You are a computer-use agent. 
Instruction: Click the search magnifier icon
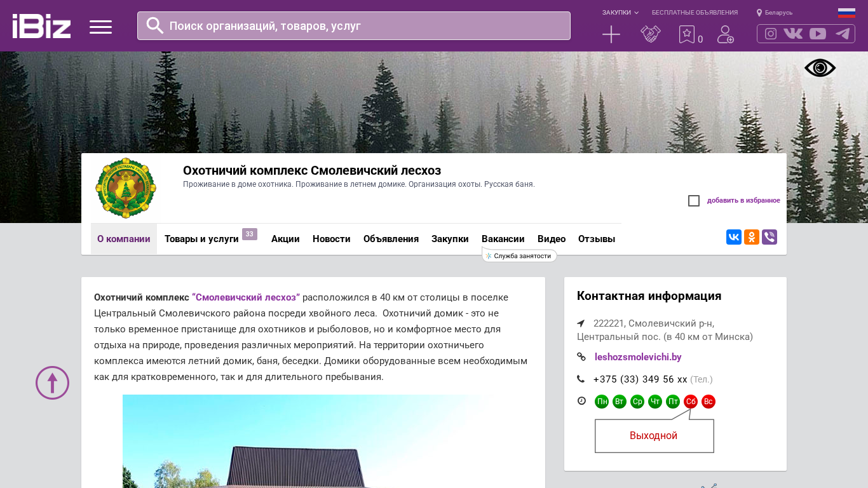click(155, 25)
